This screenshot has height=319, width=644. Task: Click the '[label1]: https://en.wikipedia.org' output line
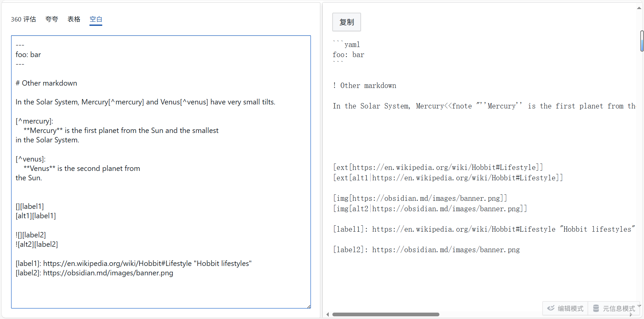(x=484, y=229)
